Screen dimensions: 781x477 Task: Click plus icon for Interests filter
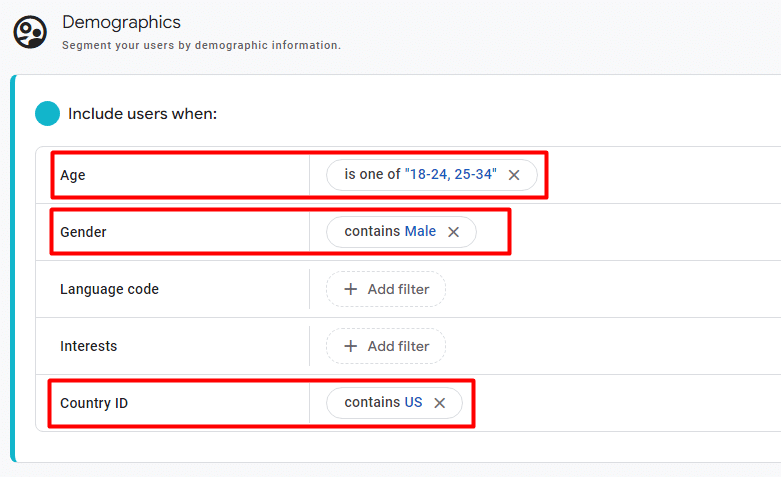[350, 346]
